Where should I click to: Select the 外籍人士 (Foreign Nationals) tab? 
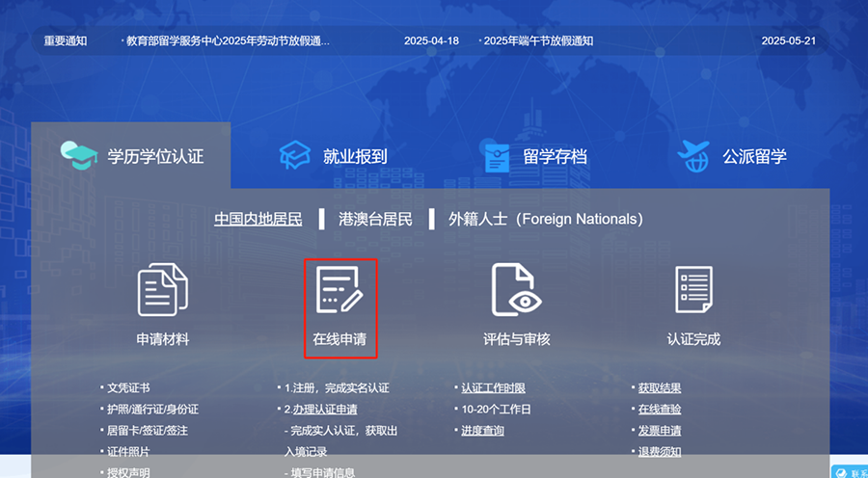click(545, 219)
